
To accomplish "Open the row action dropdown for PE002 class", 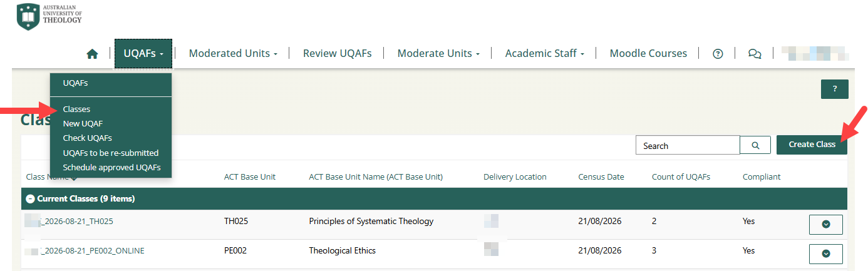I will 825,253.
